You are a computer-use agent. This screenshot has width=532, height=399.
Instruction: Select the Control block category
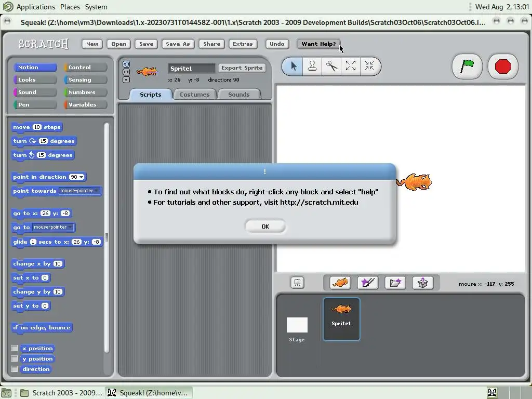click(86, 67)
